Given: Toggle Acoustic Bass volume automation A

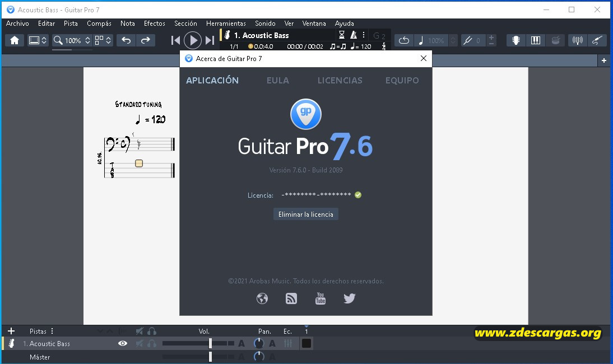Looking at the screenshot, I should click(x=242, y=344).
